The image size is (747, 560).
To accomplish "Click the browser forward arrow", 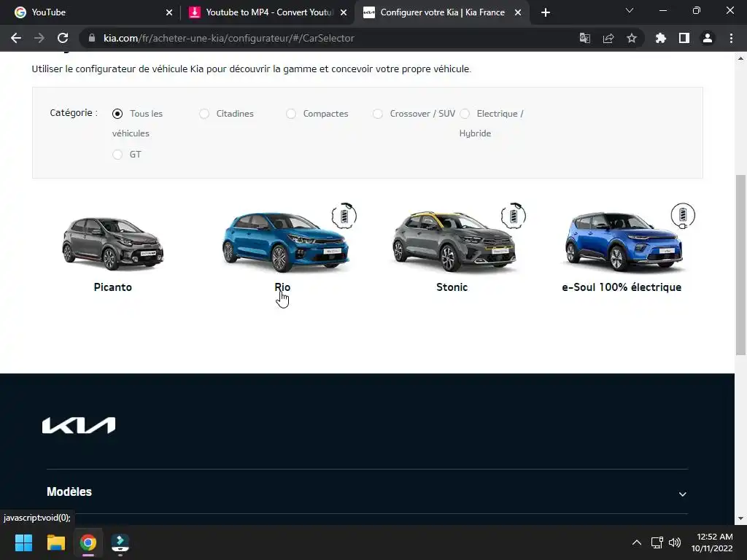I will pos(39,38).
